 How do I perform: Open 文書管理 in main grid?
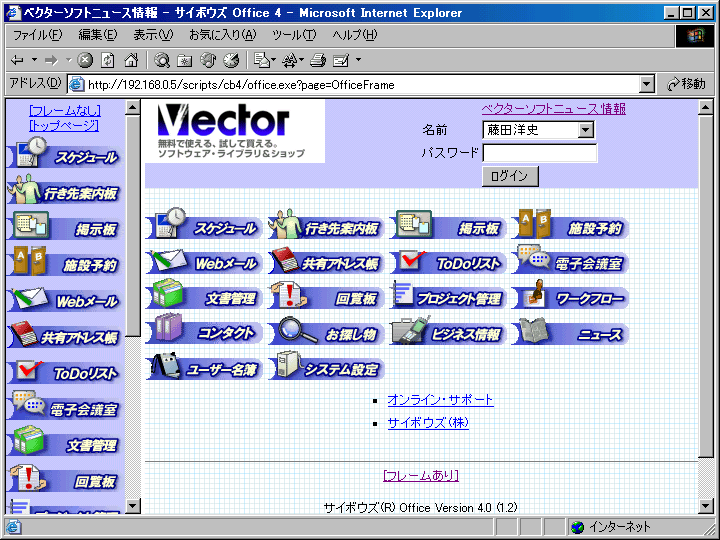[204, 294]
